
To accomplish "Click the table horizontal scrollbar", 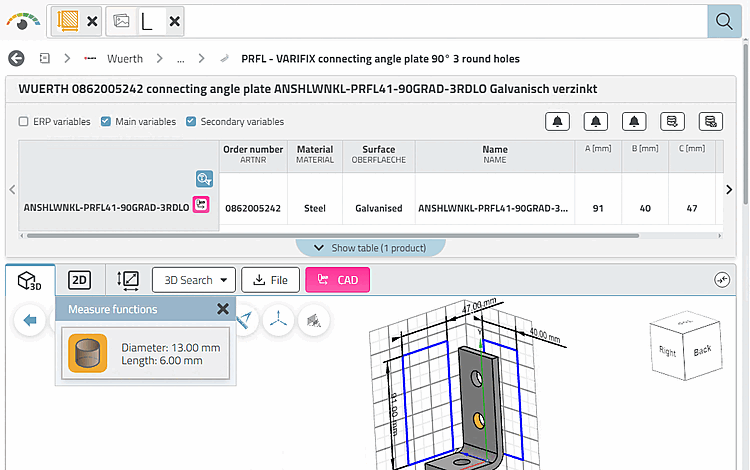I will (333, 236).
